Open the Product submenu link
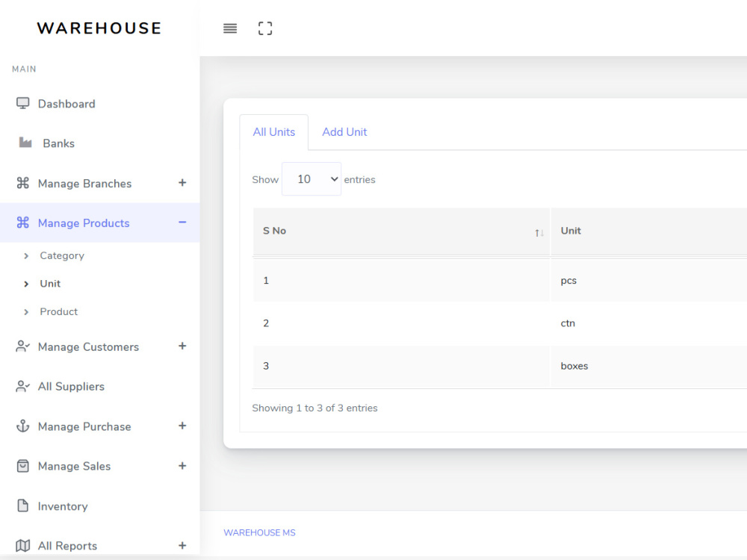Image resolution: width=747 pixels, height=560 pixels. [58, 311]
